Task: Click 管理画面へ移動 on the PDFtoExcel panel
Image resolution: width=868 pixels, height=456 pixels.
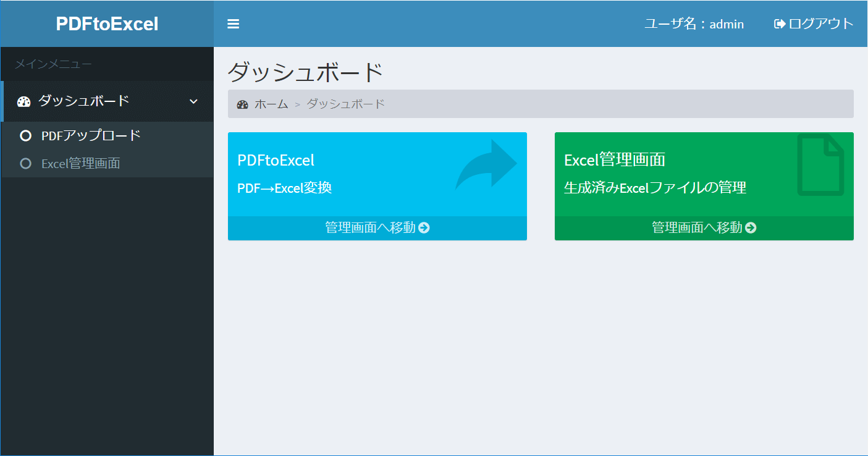Action: (371, 227)
